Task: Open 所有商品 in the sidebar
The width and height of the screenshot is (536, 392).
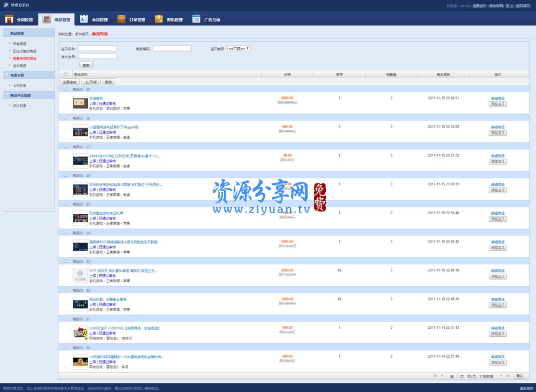Action: coord(19,44)
